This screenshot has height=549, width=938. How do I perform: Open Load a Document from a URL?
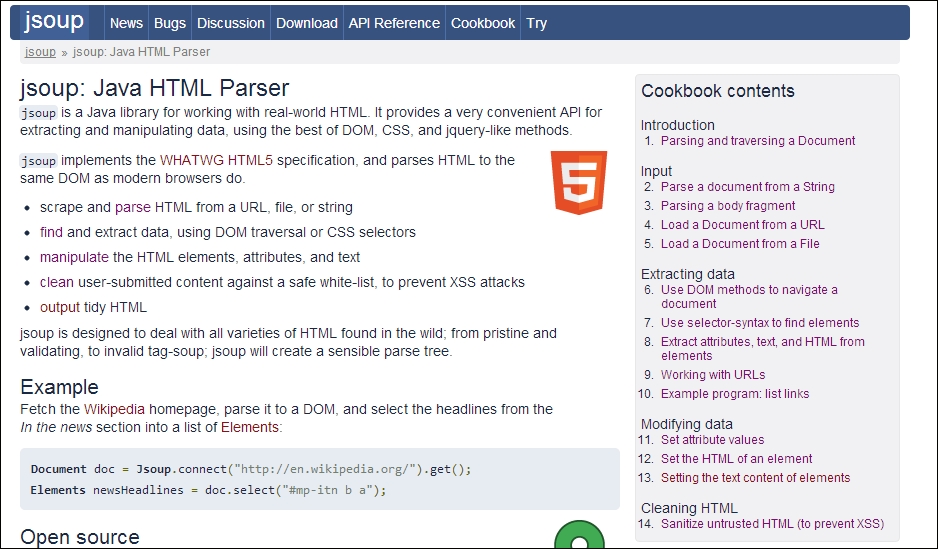click(x=742, y=225)
